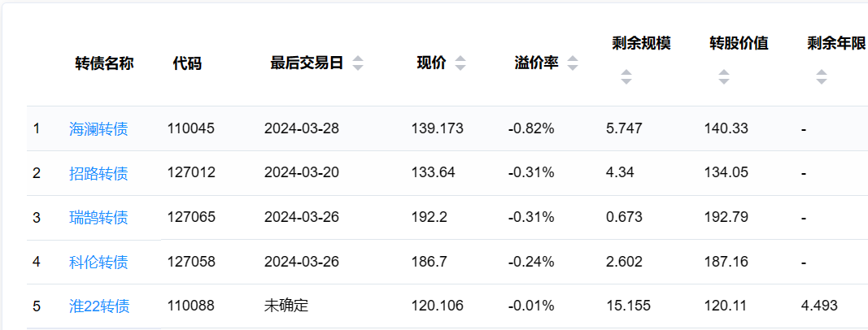Sort by 现价 column sort icon
Screen dimensions: 868x330
tap(460, 63)
